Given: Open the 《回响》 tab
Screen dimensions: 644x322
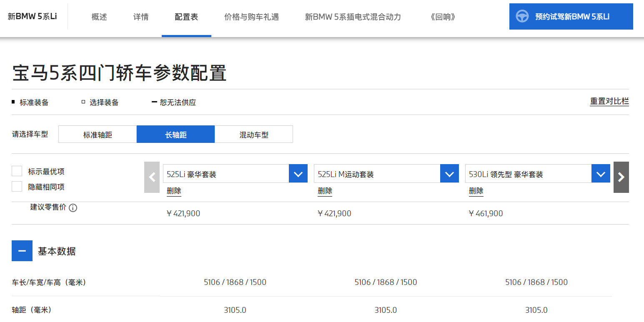Looking at the screenshot, I should pyautogui.click(x=443, y=17).
